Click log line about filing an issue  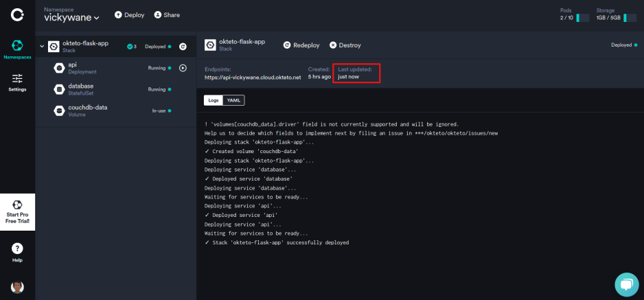pos(351,133)
